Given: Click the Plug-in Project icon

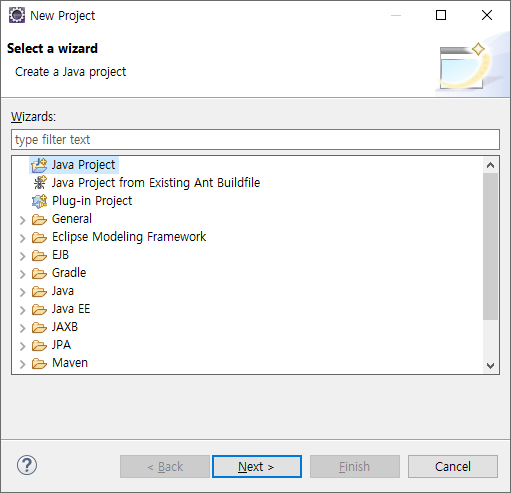Looking at the screenshot, I should pos(39,201).
